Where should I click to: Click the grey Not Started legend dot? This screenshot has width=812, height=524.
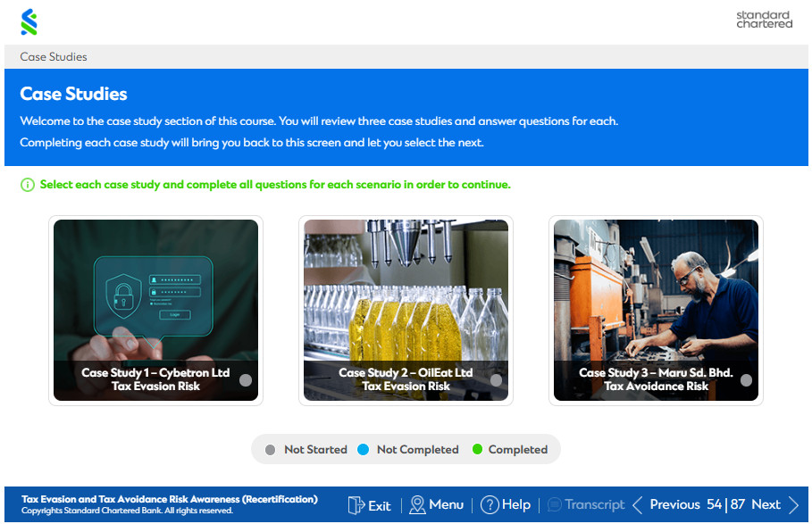pos(271,450)
